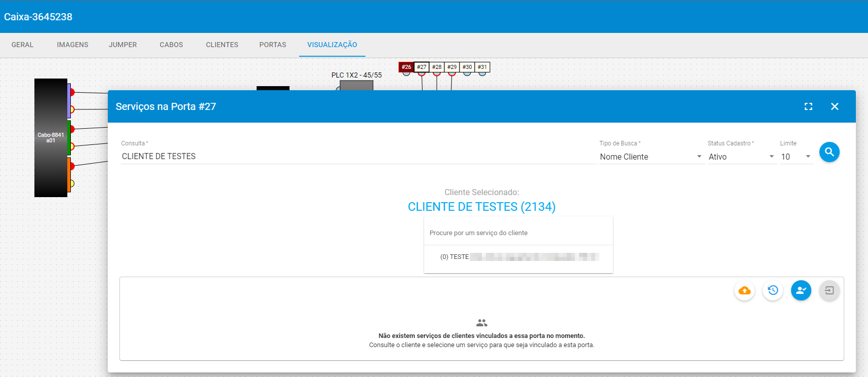Switch to the VISUALIZAÇÃO tab

(x=332, y=45)
